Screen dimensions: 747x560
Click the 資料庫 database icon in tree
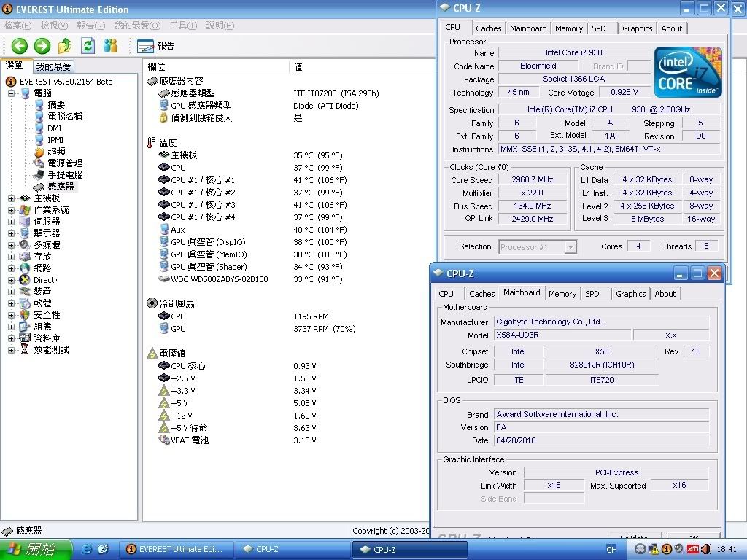25,338
